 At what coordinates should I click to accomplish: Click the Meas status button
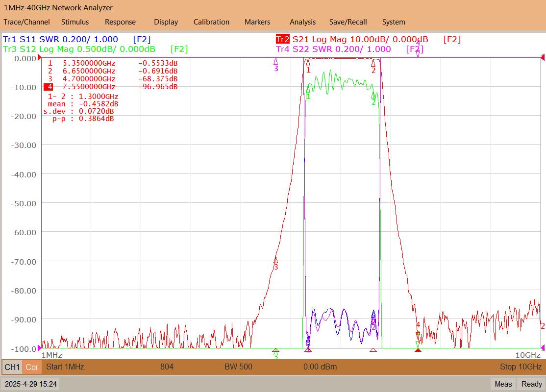tap(503, 384)
